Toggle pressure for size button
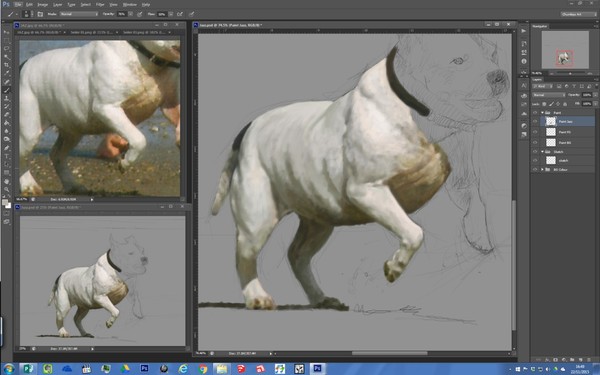 click(191, 14)
